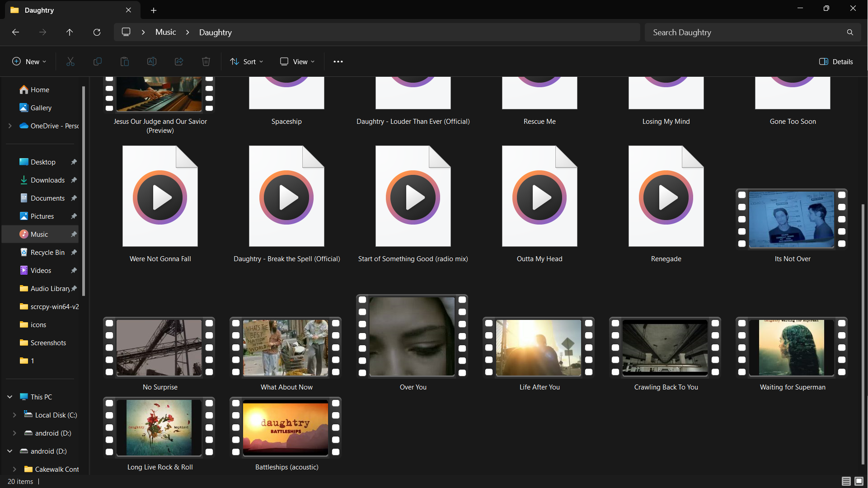Open the Sort dropdown menu
This screenshot has width=868, height=488.
tap(246, 61)
